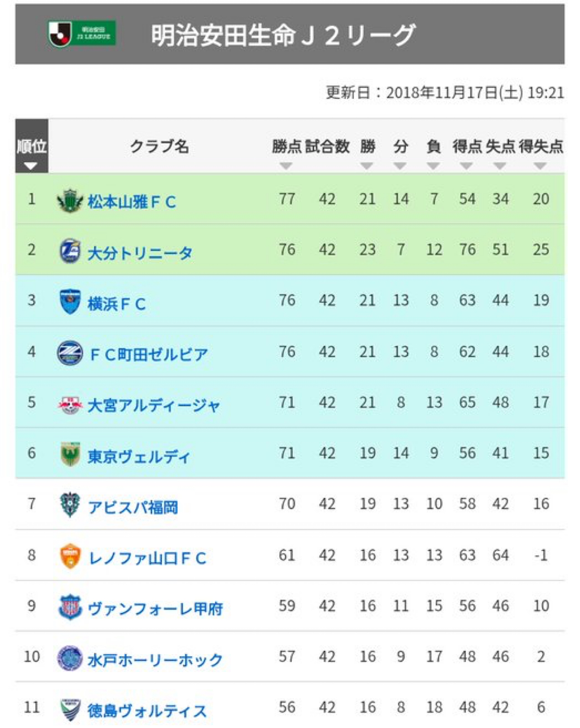Open 松本山雅ＦＣ club link
Image resolution: width=580 pixels, height=728 pixels.
131,202
